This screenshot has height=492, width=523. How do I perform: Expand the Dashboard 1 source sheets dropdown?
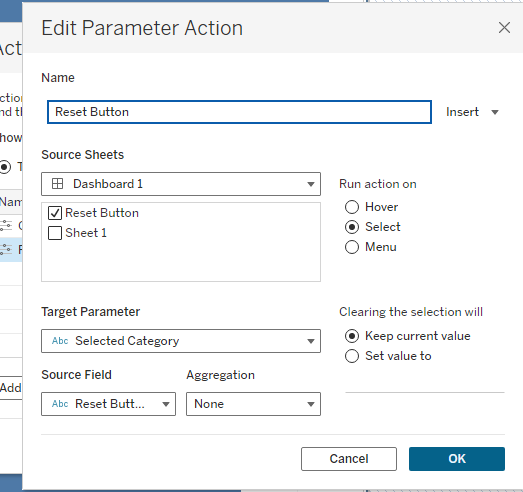(x=181, y=184)
